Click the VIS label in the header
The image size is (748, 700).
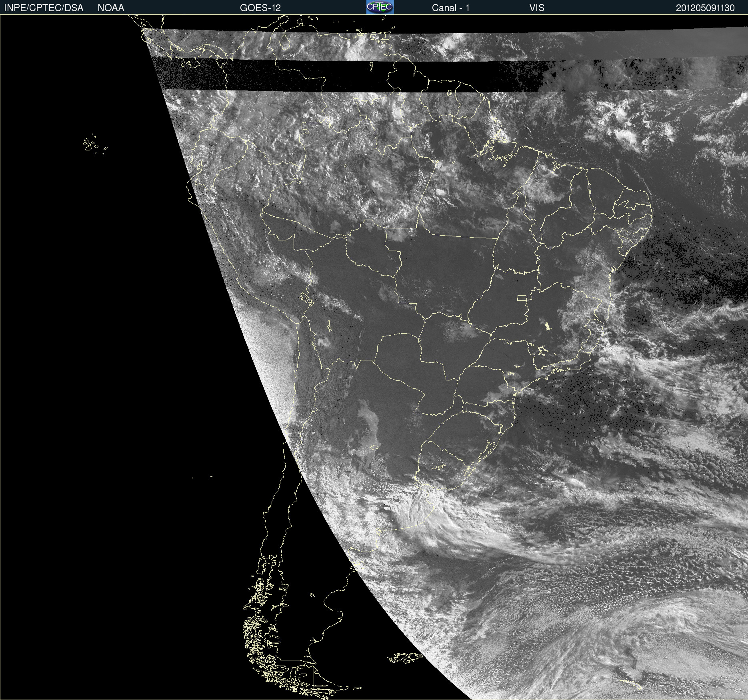coord(537,8)
